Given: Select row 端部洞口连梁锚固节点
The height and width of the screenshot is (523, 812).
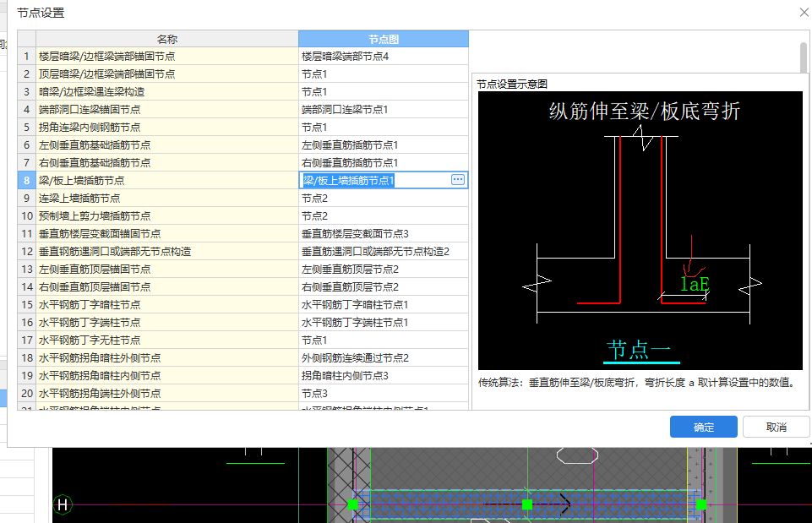Looking at the screenshot, I should pyautogui.click(x=166, y=109).
